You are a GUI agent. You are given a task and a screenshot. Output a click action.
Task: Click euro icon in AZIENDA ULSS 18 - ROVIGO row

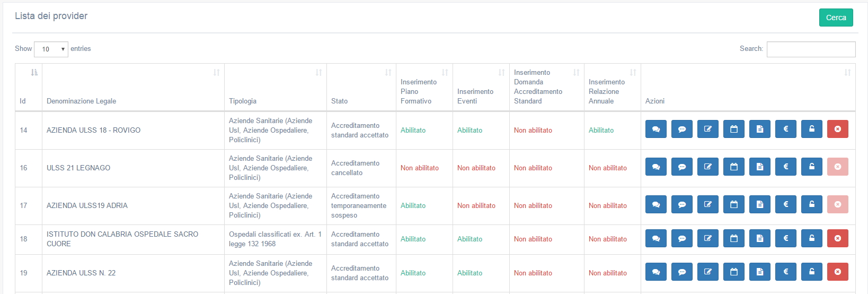pos(785,129)
